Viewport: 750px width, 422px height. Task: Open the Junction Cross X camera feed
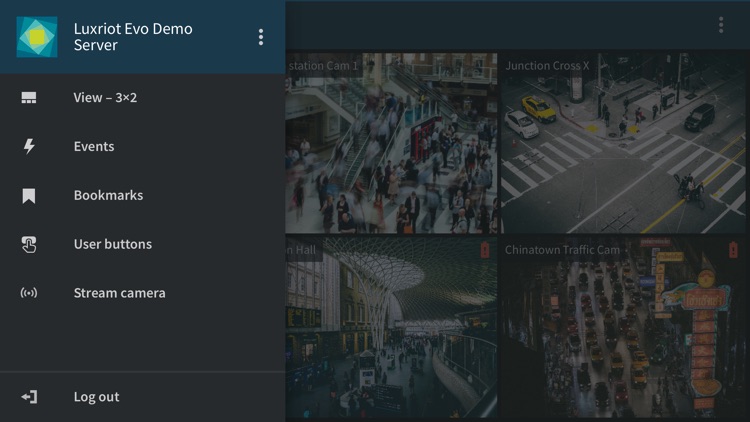coord(623,143)
